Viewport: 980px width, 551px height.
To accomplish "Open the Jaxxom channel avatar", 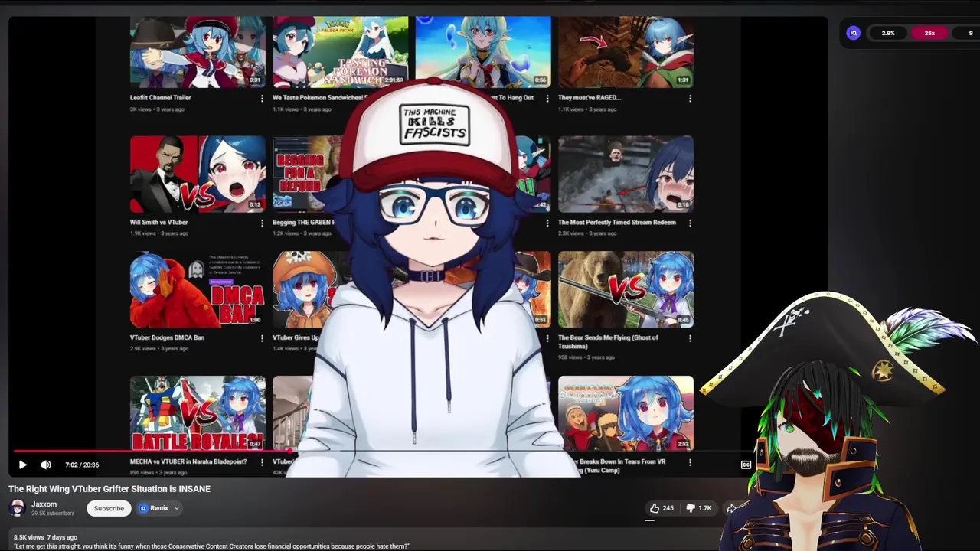I will point(17,508).
